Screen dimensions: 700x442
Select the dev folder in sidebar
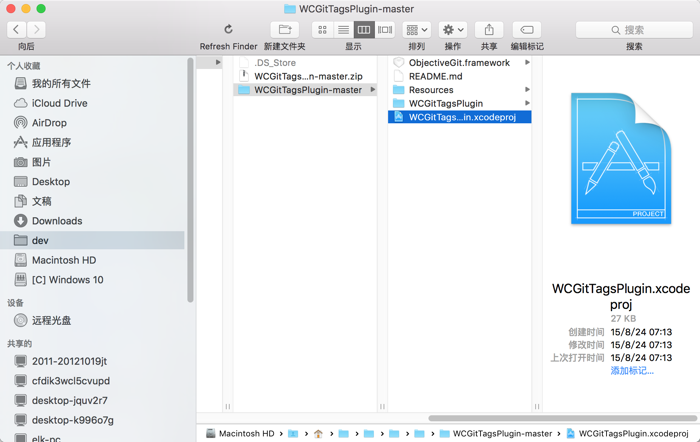pyautogui.click(x=92, y=241)
